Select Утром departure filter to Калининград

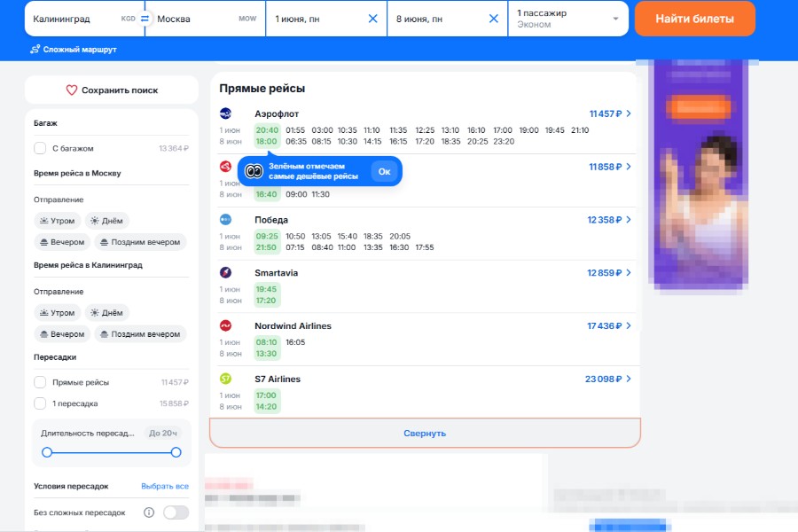click(x=58, y=313)
